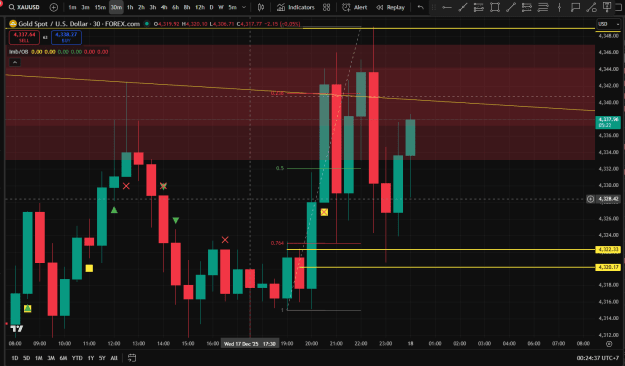Click the 4,337.64 SELL button
The image size is (625, 366).
point(24,37)
